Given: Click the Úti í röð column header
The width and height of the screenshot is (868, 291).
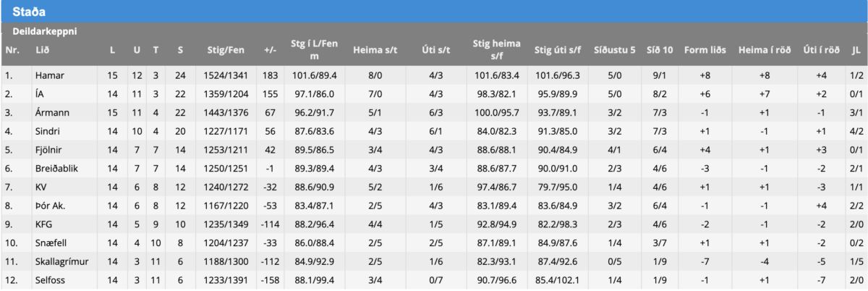Looking at the screenshot, I should click(820, 50).
